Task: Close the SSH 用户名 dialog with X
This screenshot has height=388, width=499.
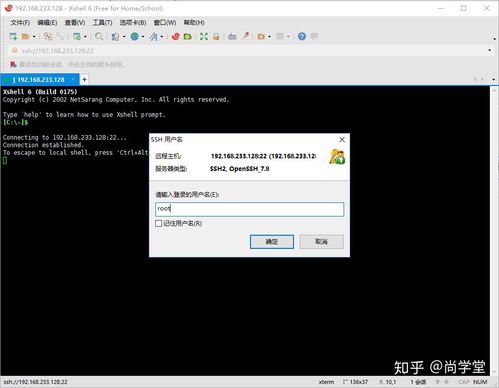Action: pos(342,140)
